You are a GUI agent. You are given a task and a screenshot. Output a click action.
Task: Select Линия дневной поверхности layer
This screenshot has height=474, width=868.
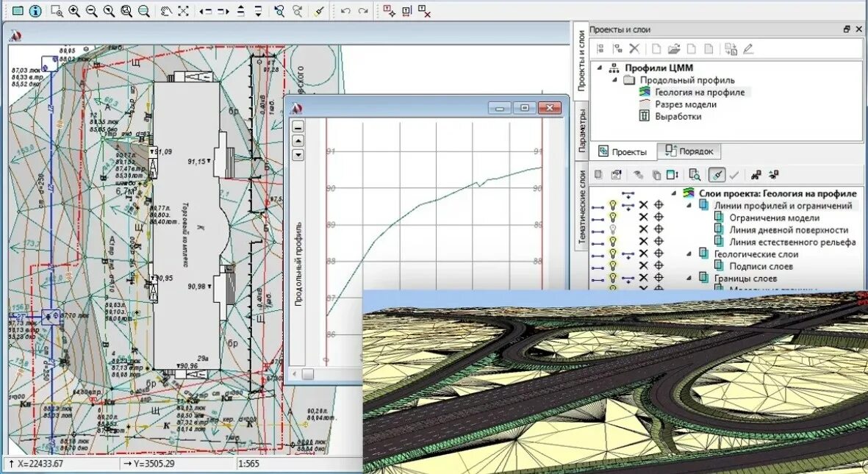coord(789,229)
